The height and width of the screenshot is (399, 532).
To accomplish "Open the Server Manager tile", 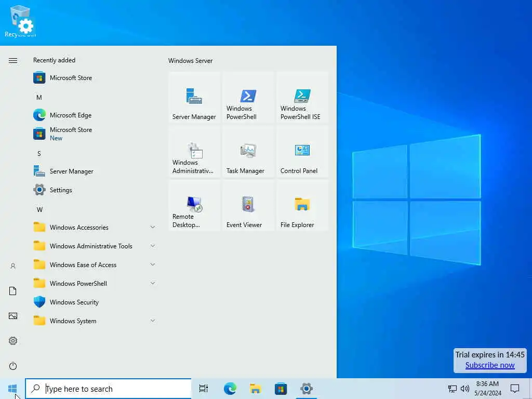I will coord(194,97).
